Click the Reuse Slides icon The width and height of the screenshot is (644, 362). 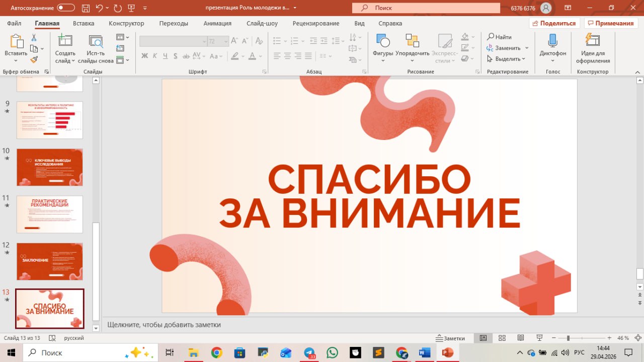(x=96, y=41)
